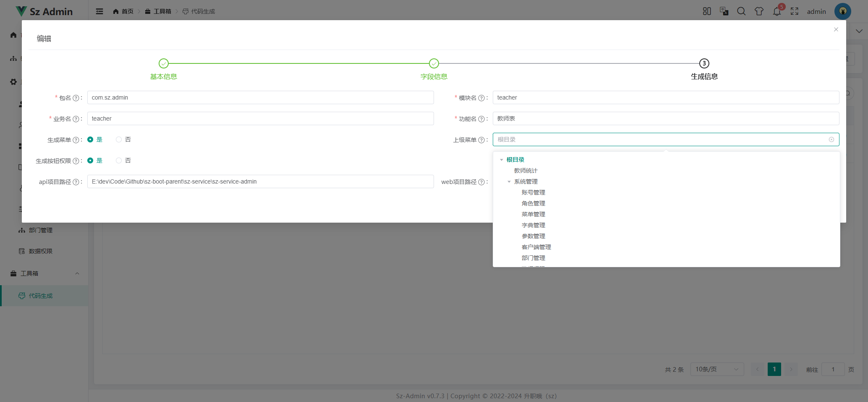Select 参数管理 in the tree
Image resolution: width=868 pixels, height=402 pixels.
pyautogui.click(x=533, y=236)
